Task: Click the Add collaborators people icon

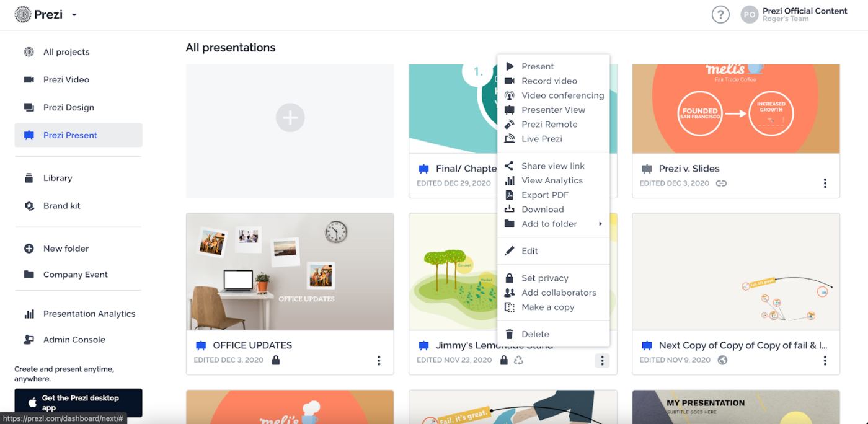Action: point(509,293)
